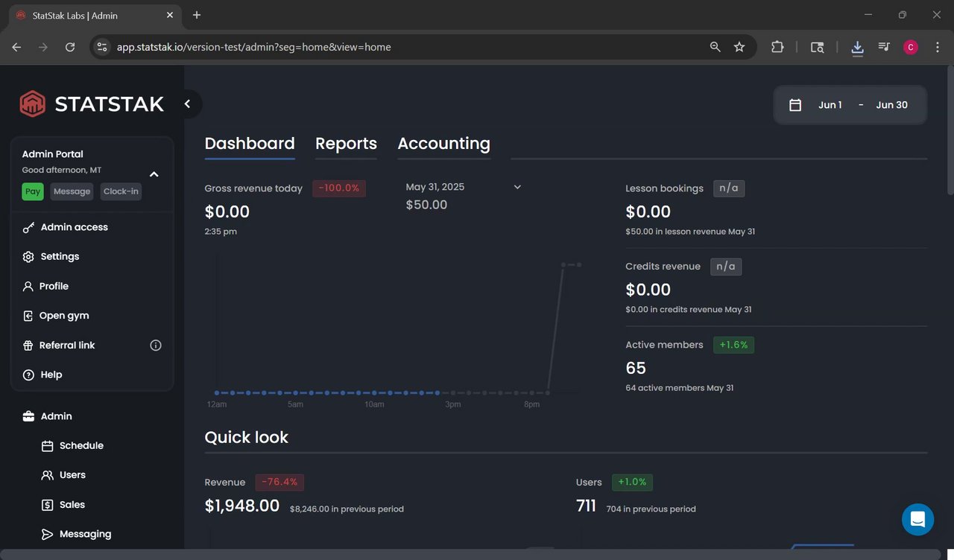The height and width of the screenshot is (560, 954).
Task: Click the info icon next to Referral link
Action: (156, 346)
